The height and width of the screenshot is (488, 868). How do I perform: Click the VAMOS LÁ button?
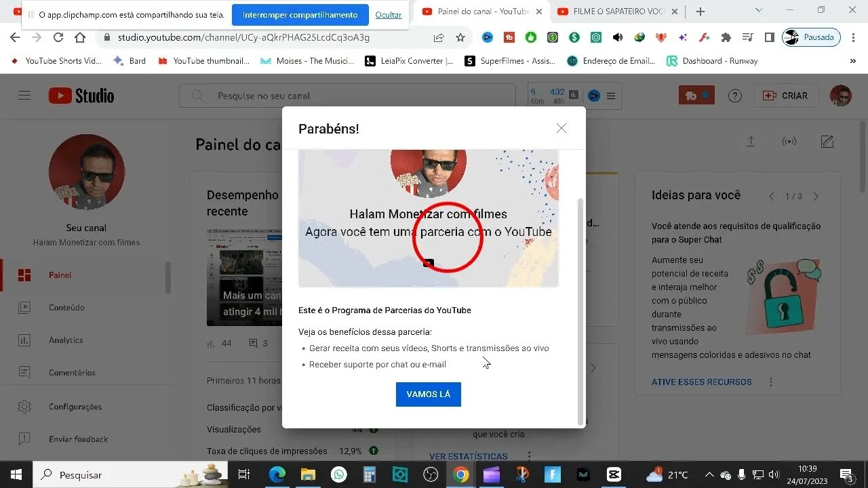point(429,394)
